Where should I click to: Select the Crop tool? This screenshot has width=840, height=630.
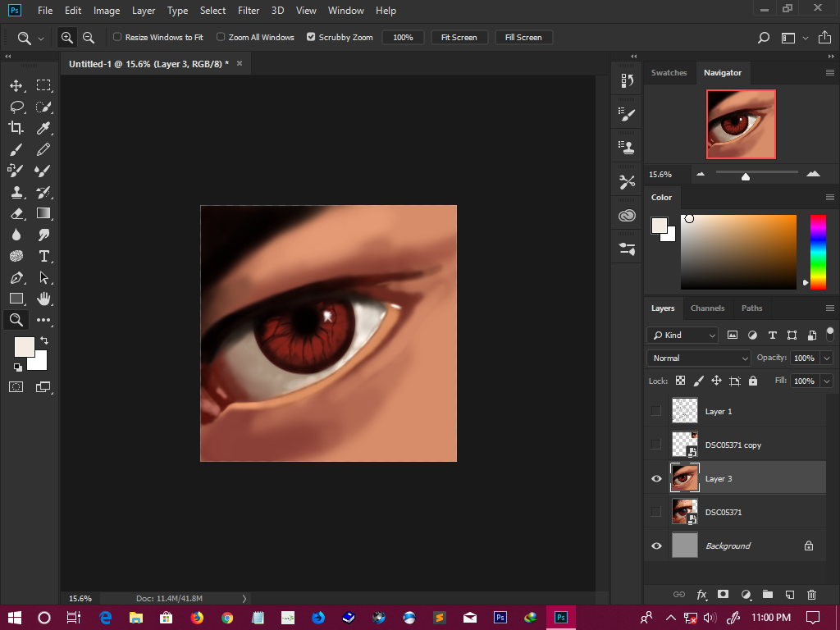16,127
